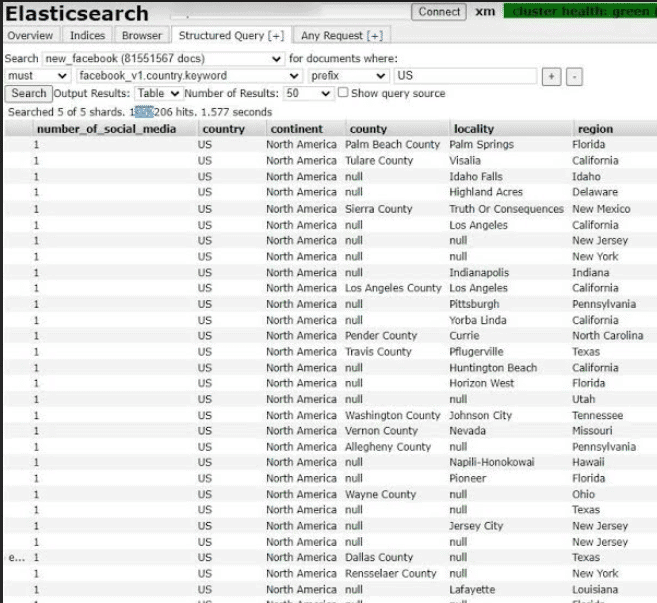Go to the Browser tab
657x603 pixels.
pos(142,36)
